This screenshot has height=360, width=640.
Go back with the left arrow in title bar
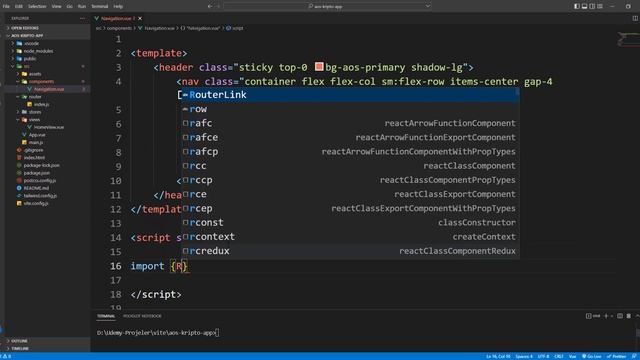coord(210,6)
